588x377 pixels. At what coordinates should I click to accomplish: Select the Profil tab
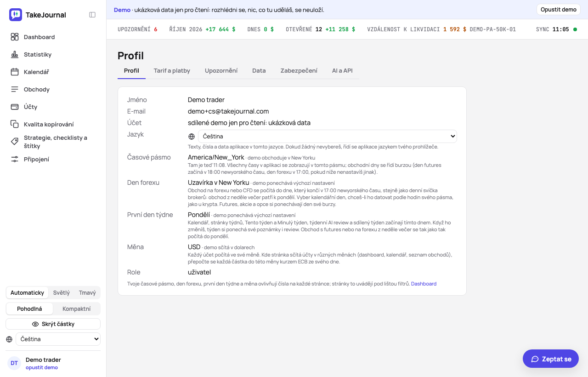coord(131,71)
